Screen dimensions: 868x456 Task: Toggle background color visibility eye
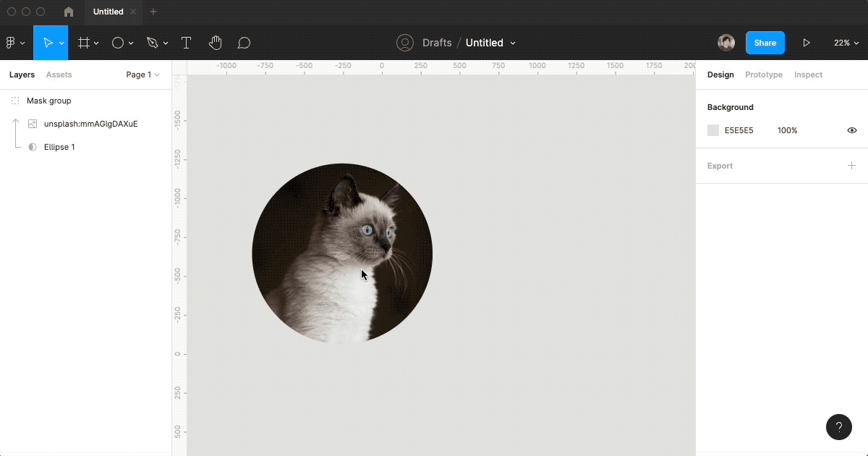pyautogui.click(x=851, y=130)
